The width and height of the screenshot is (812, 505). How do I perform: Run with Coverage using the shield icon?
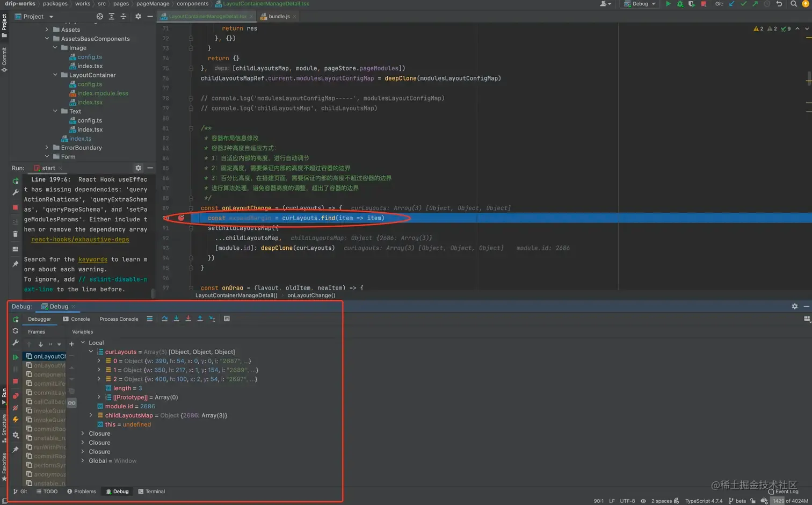click(x=692, y=4)
